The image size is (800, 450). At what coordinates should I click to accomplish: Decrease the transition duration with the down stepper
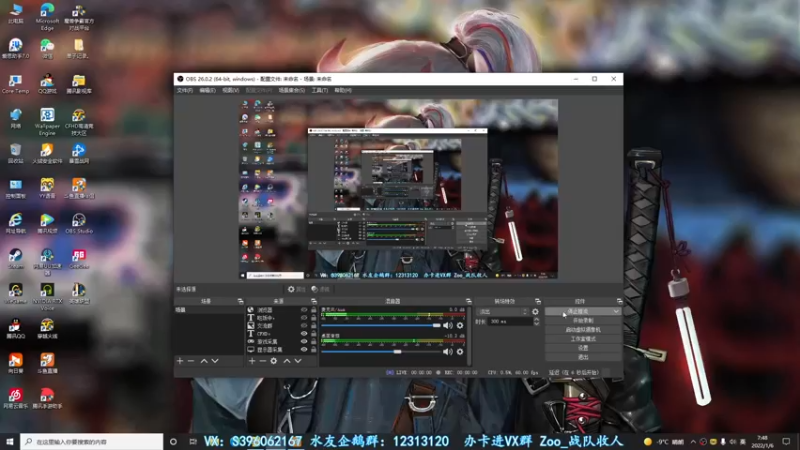coord(536,323)
